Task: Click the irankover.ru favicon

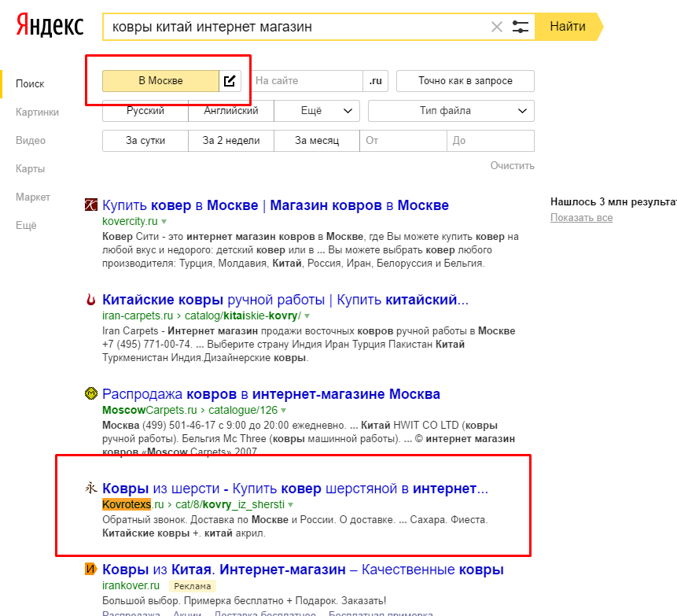Action: 91,569
